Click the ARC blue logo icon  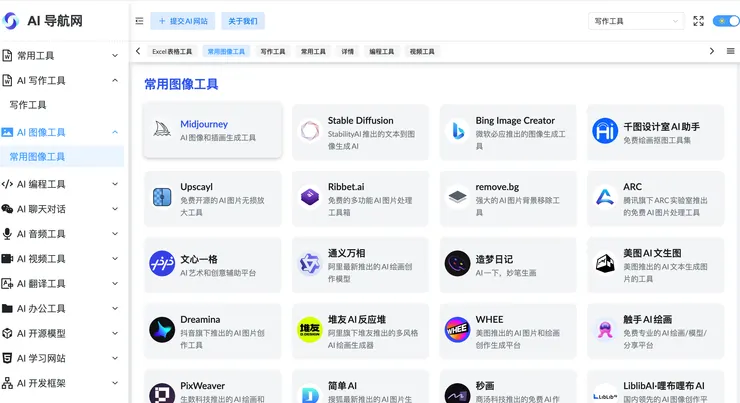click(x=605, y=197)
